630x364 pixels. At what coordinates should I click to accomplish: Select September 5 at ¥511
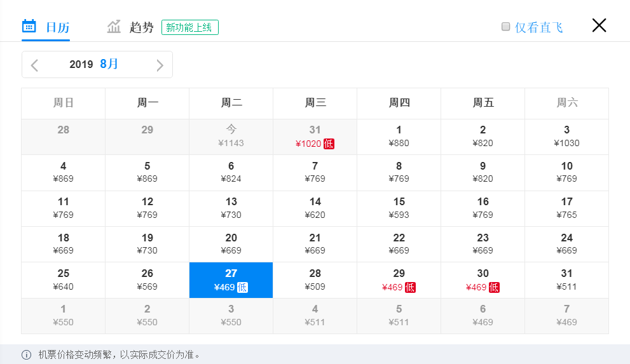coord(399,316)
